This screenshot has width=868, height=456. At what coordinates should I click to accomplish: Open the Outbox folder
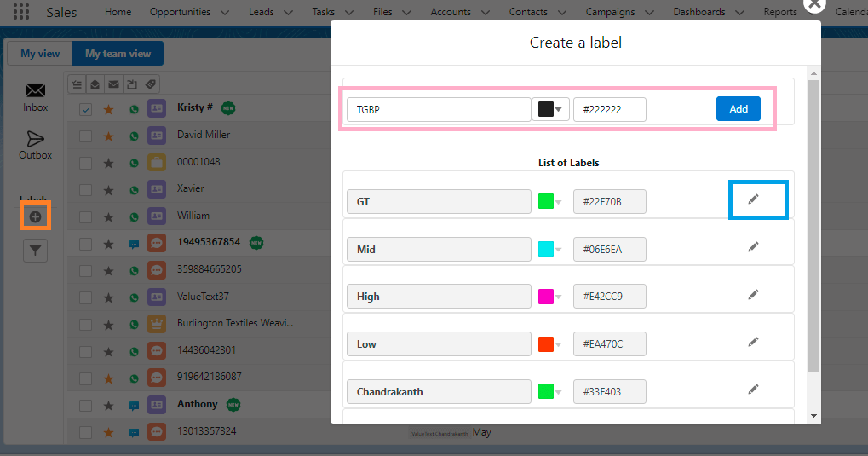pos(35,144)
